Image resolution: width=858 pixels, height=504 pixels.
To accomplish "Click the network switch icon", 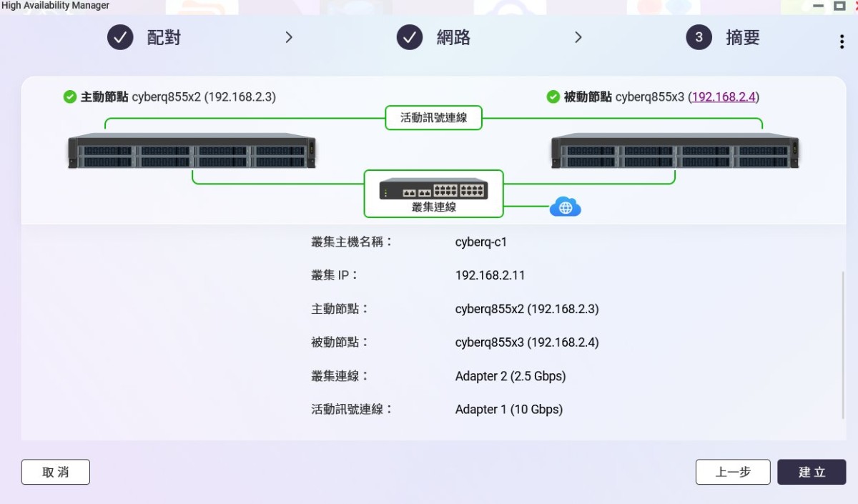I will [433, 189].
